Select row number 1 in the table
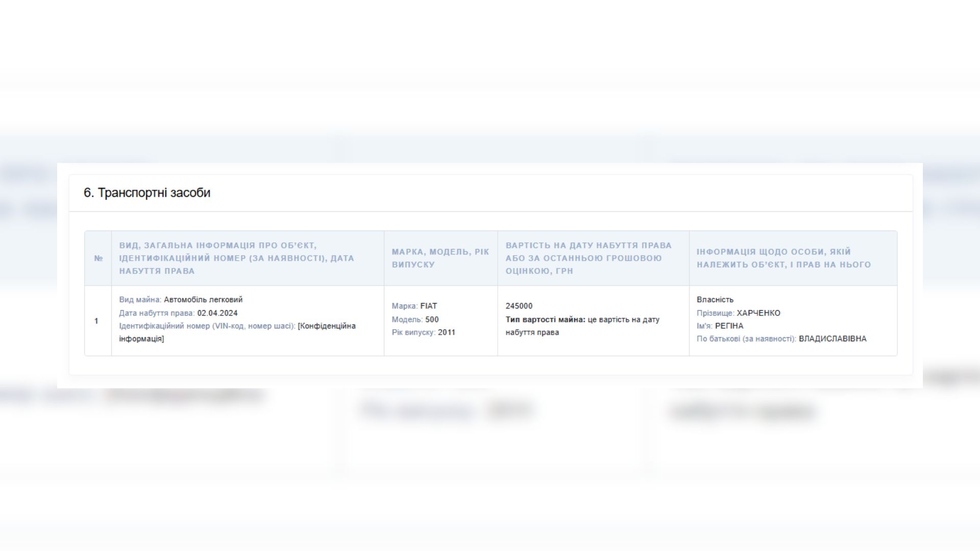 pyautogui.click(x=96, y=321)
